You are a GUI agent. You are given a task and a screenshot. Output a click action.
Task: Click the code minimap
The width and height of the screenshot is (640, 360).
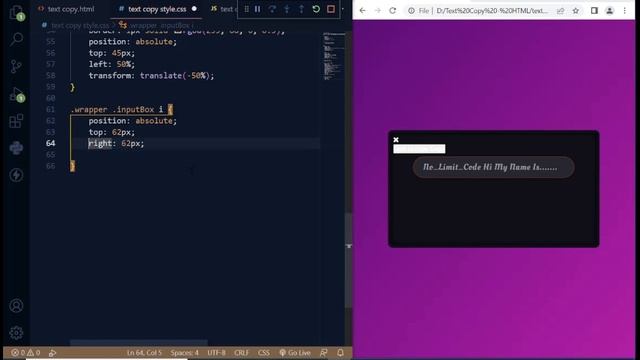point(334,56)
